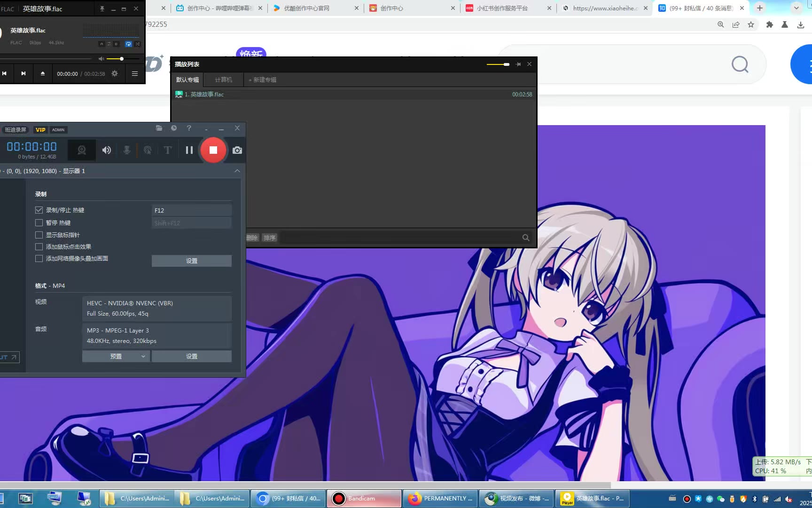
Task: Stop recording with red Bandicam button
Action: [x=213, y=150]
